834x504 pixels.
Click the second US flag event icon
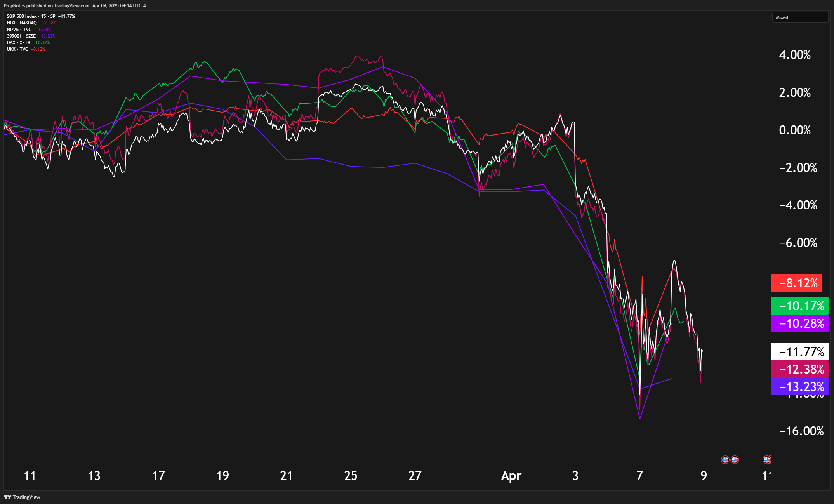coord(735,460)
